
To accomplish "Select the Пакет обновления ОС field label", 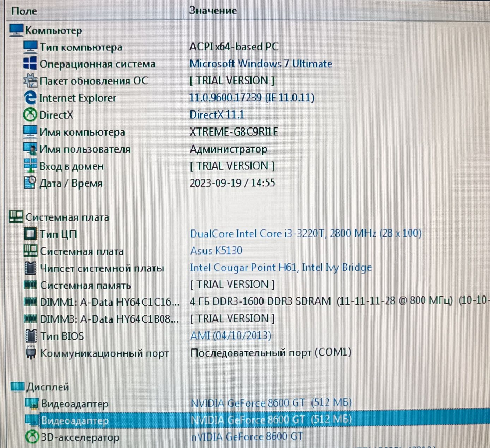I will 94,81.
